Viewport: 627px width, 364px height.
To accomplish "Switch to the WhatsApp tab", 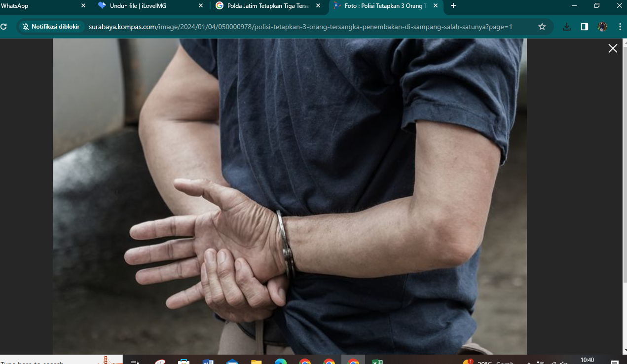I will click(40, 6).
